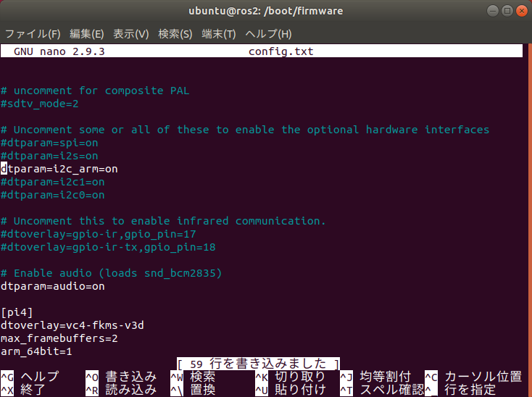Click the #dtparam=spi=on line

point(49,143)
